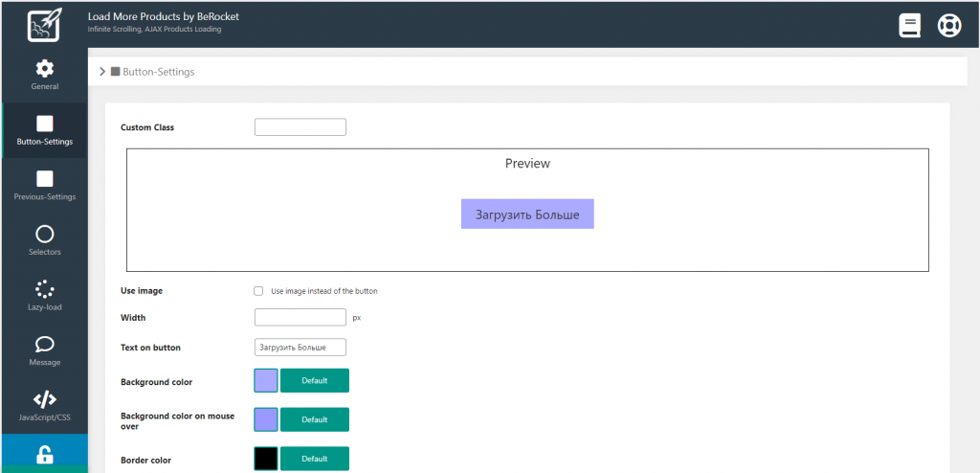Open JavaScript/CSS code icon
The width and height of the screenshot is (980, 473).
44,399
